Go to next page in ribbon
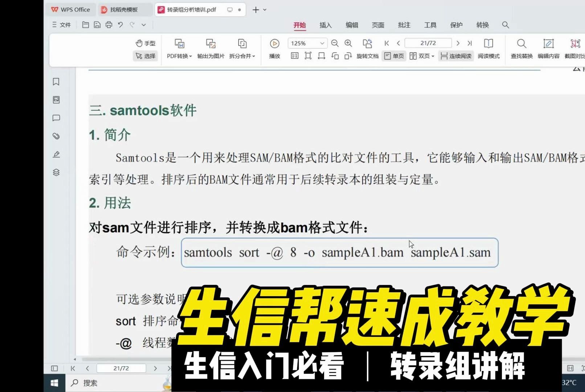 coord(458,43)
